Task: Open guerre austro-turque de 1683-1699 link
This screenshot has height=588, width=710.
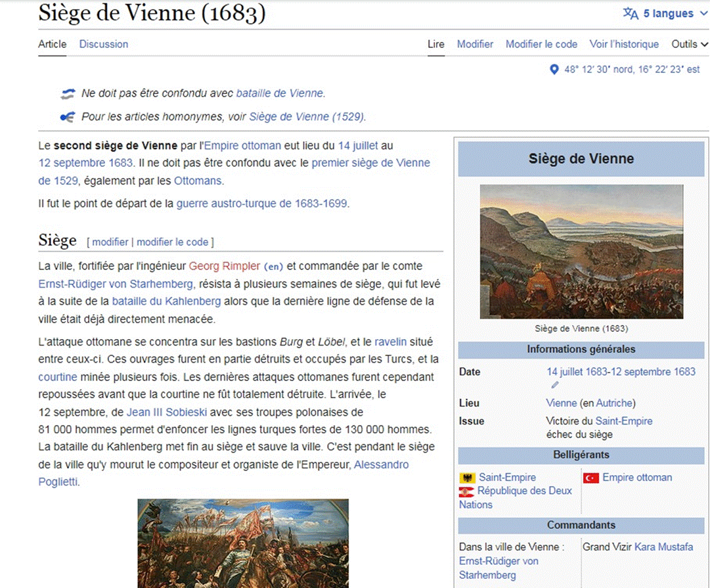Action: 261,204
